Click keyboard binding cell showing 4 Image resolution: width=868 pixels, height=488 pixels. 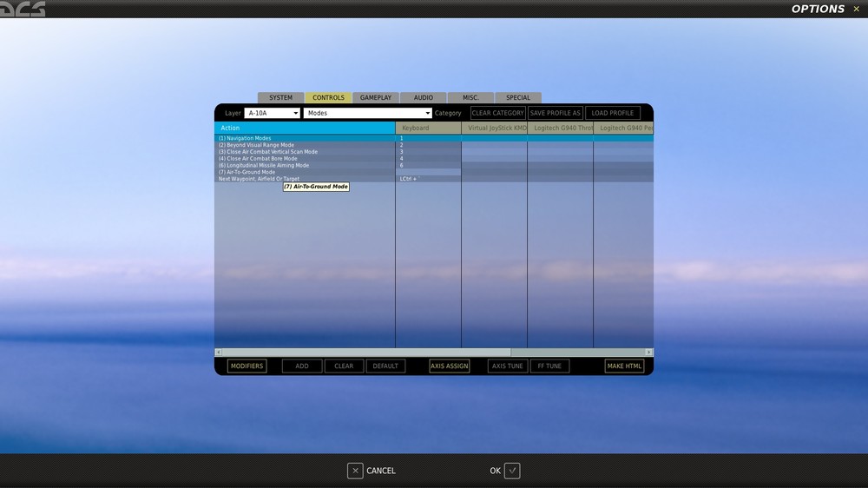[428, 158]
